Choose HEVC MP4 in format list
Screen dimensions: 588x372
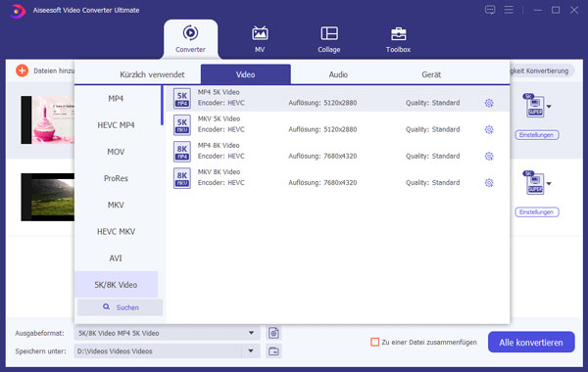(x=116, y=125)
